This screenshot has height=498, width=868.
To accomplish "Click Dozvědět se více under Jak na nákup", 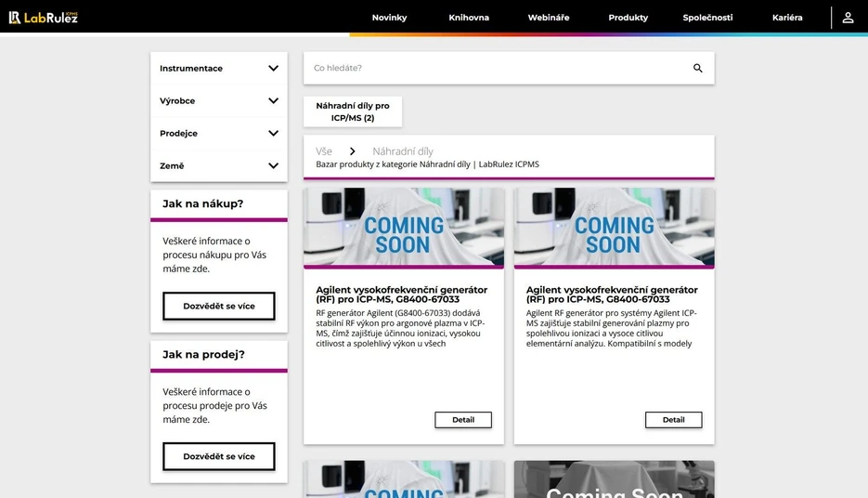I will [219, 306].
